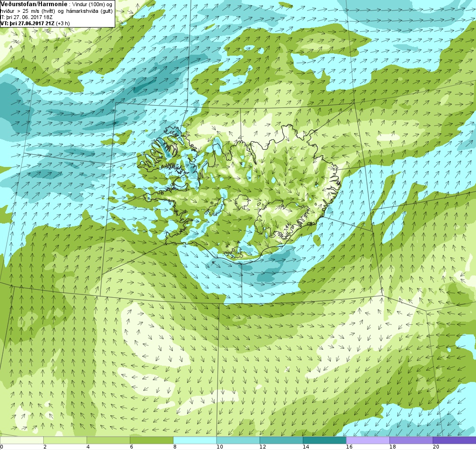Click the legend scale label '6'

(x=131, y=446)
